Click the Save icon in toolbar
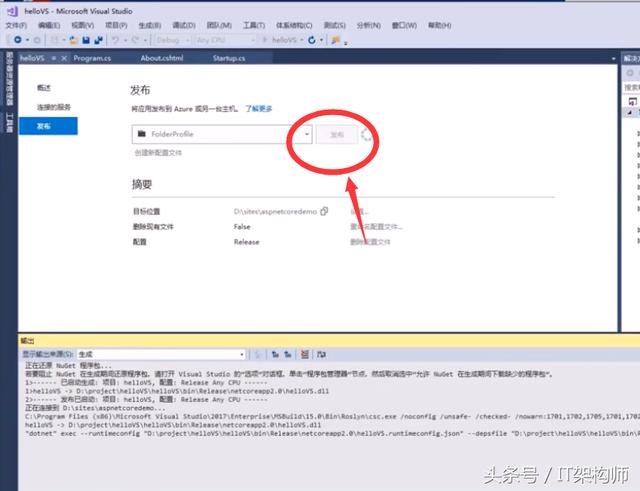The height and width of the screenshot is (491, 640). point(86,40)
